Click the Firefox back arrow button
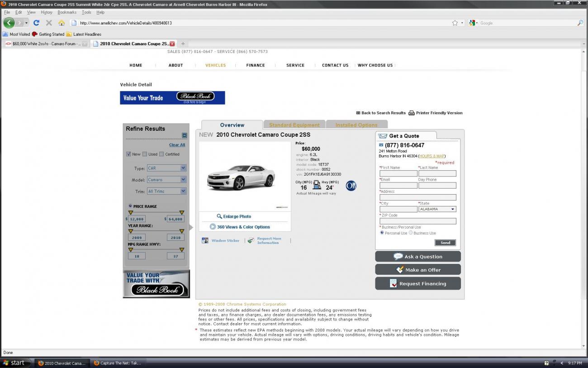 tap(9, 23)
